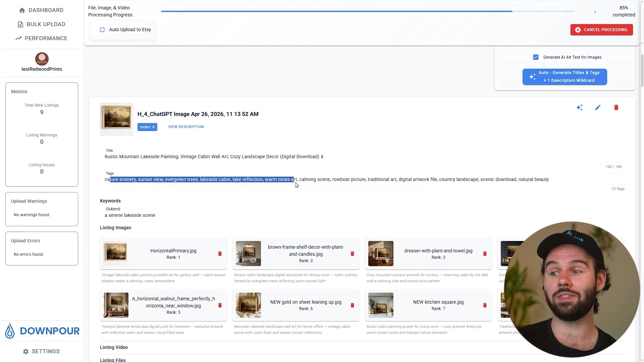Click the '85% completed' status text
The width and height of the screenshot is (644, 362).
(624, 11)
